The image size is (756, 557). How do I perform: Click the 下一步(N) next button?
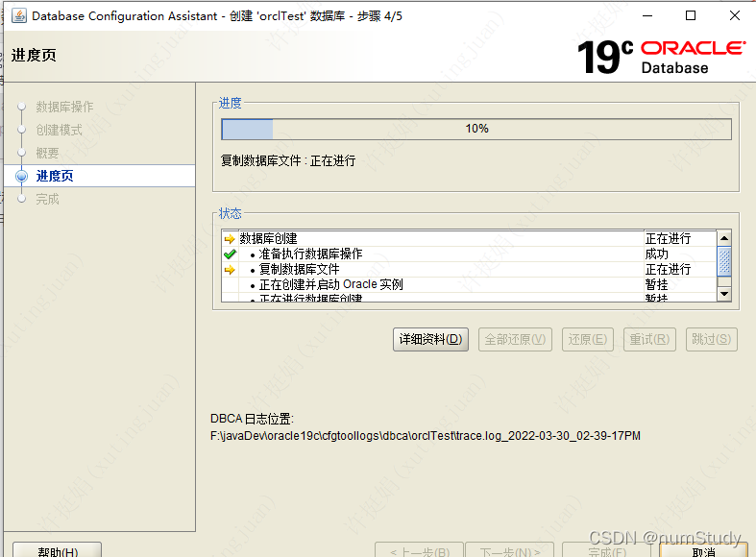510,549
